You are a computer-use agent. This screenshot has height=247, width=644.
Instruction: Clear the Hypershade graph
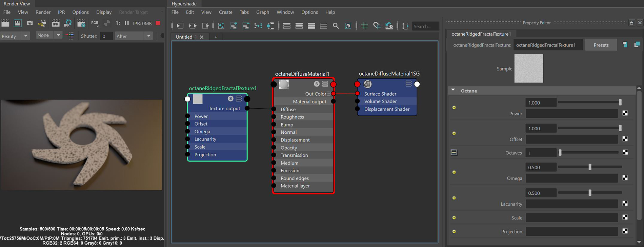tap(221, 26)
